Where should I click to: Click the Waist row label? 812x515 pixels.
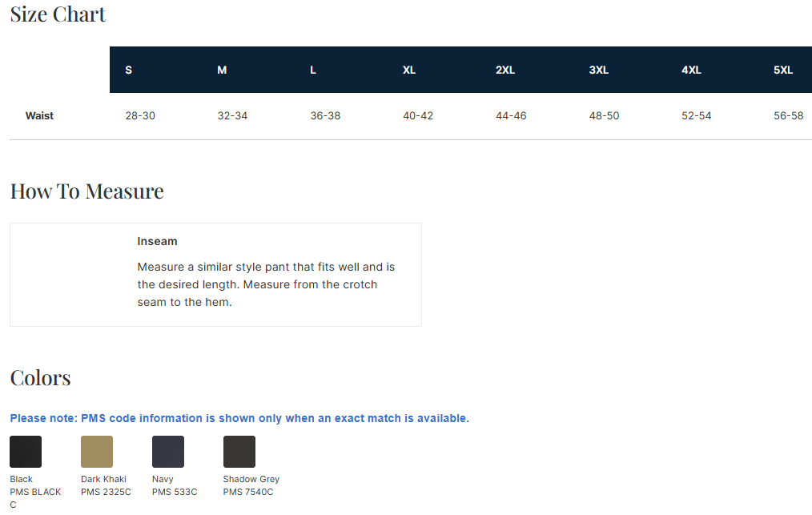click(39, 116)
